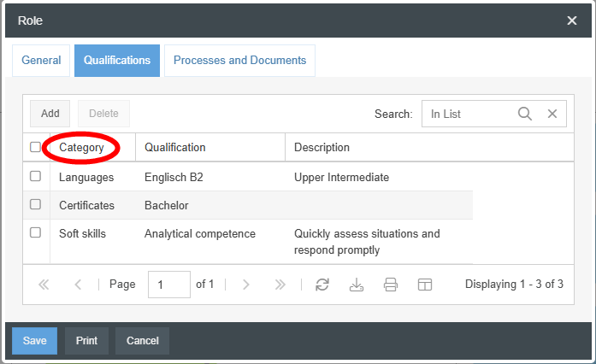Refresh the qualifications list
Image resolution: width=596 pixels, height=364 pixels.
tap(322, 285)
